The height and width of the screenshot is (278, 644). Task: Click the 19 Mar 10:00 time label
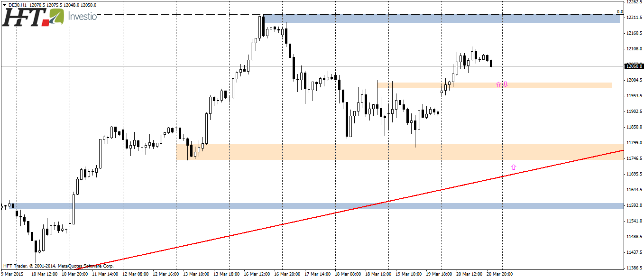409,274
